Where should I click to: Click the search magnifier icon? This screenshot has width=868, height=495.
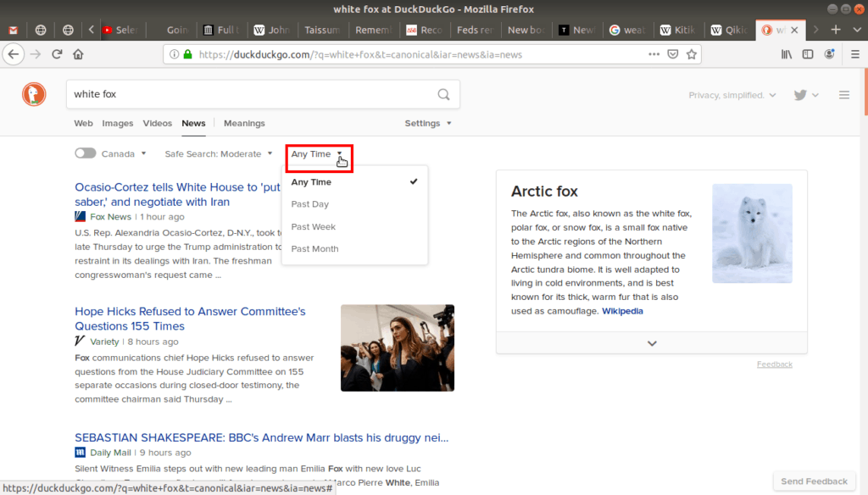pyautogui.click(x=443, y=94)
